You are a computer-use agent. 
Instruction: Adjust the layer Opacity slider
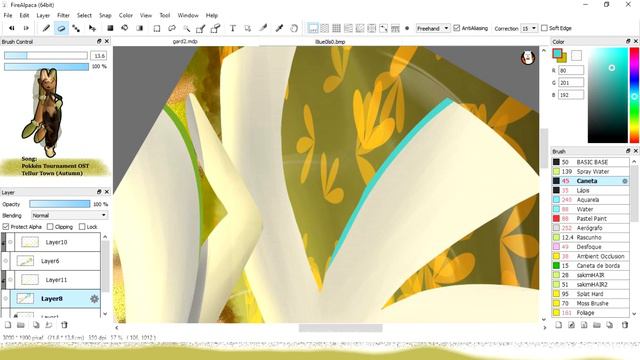(60, 204)
